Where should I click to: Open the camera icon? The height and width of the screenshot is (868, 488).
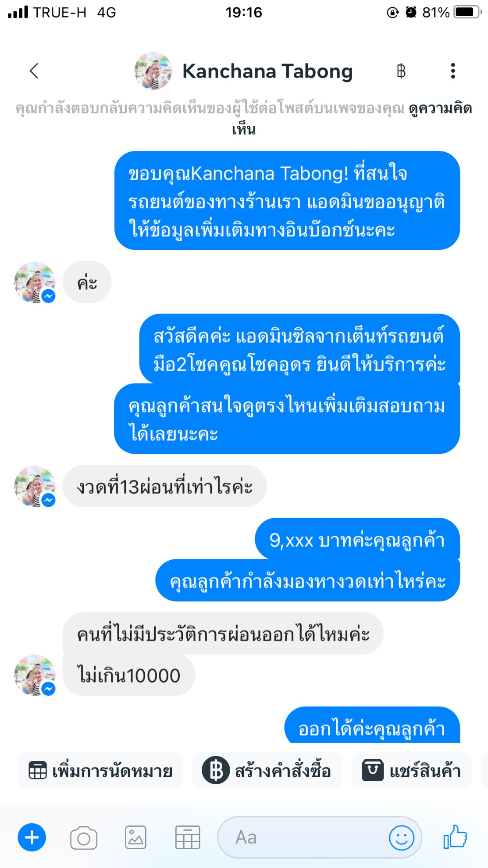point(84,838)
